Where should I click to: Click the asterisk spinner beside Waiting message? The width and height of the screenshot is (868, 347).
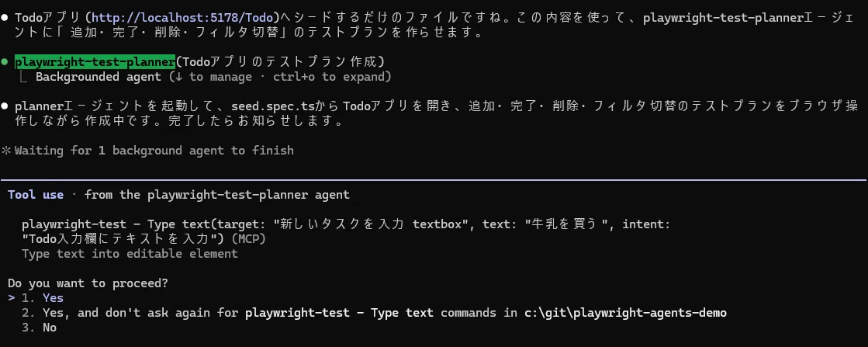pyautogui.click(x=6, y=151)
